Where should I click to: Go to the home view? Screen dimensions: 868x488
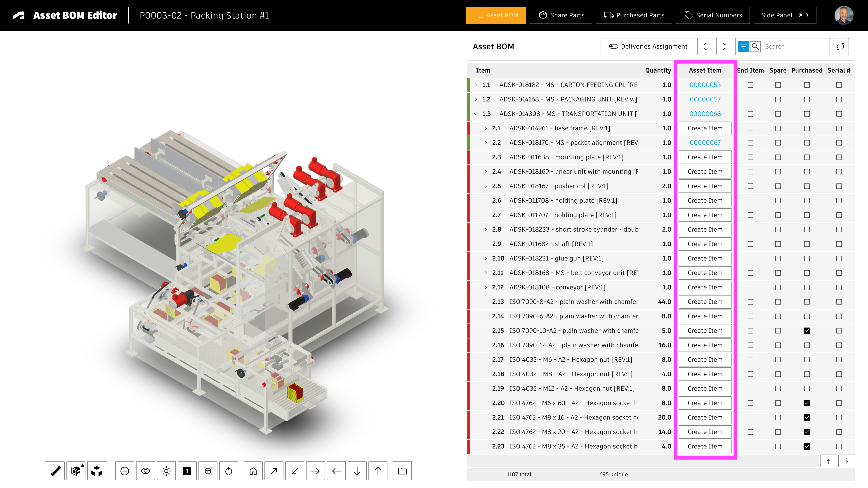[253, 470]
